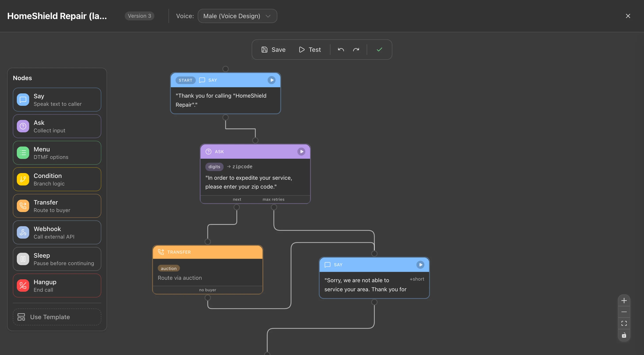Click the Sorry Say node output handle

point(374,302)
